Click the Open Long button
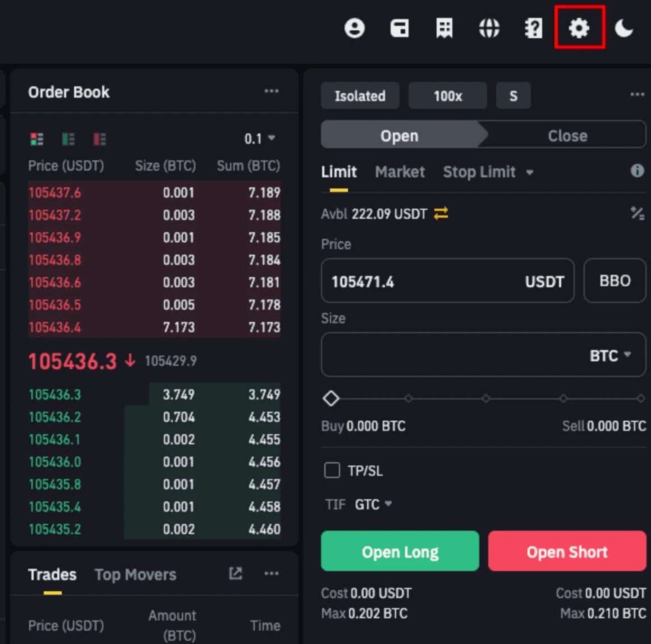Screen dimensions: 651x644 pos(400,551)
